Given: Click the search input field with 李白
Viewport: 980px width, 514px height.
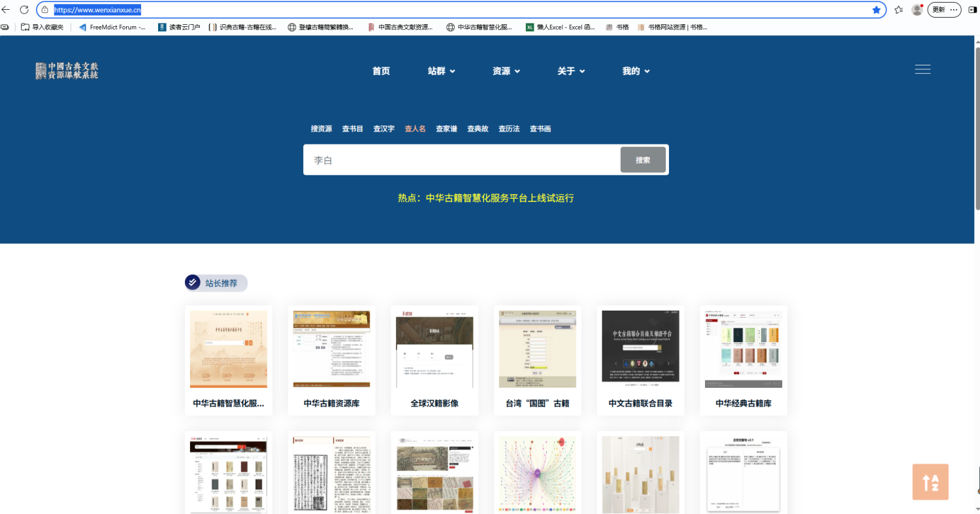Looking at the screenshot, I should pos(461,160).
